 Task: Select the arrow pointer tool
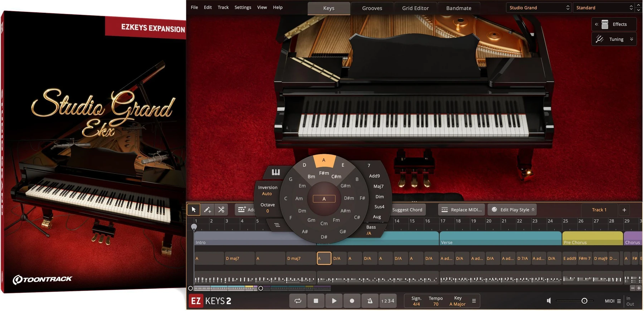tap(194, 210)
